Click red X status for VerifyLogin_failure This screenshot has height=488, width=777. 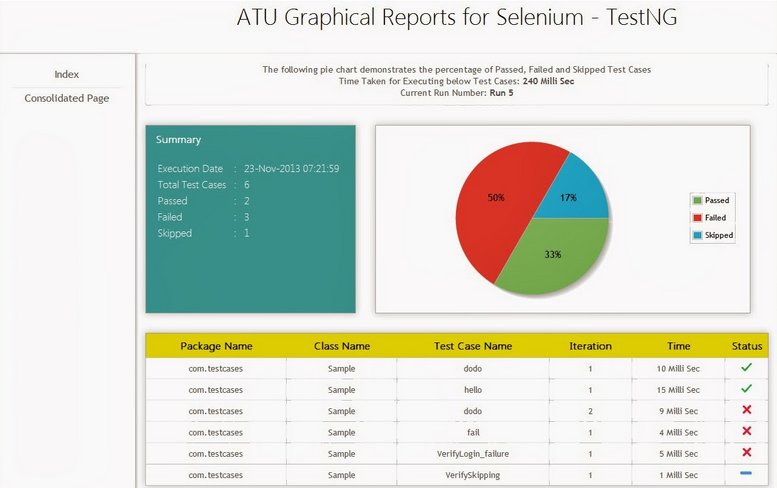point(746,452)
